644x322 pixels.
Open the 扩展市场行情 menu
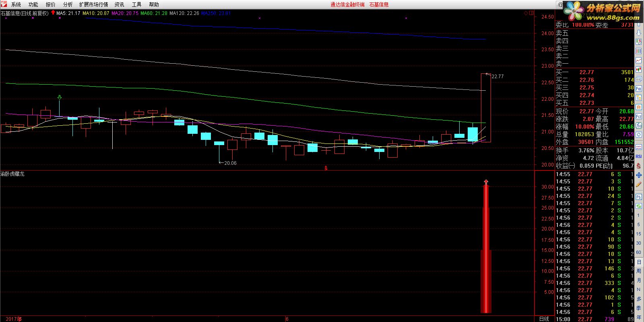pos(94,4)
